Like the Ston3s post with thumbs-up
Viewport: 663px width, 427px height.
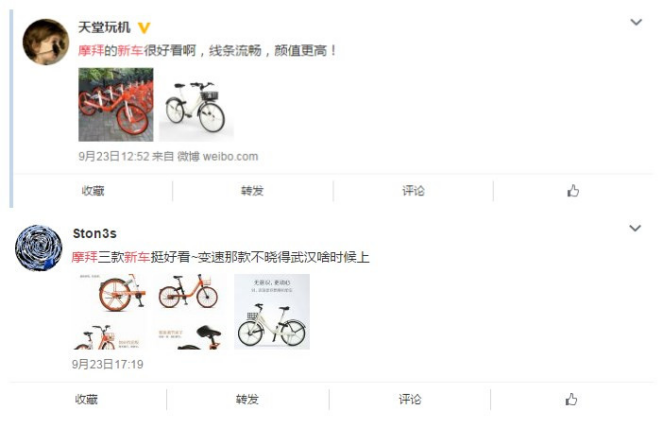tap(571, 400)
